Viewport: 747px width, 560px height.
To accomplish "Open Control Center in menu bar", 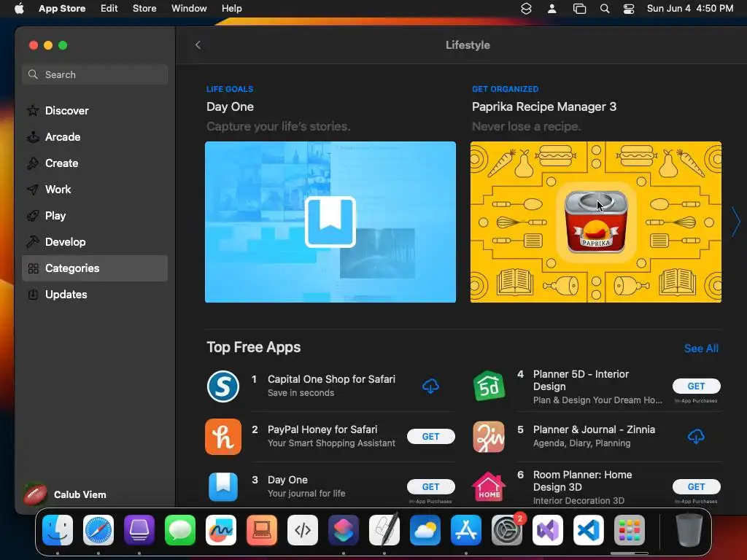I will tap(629, 8).
